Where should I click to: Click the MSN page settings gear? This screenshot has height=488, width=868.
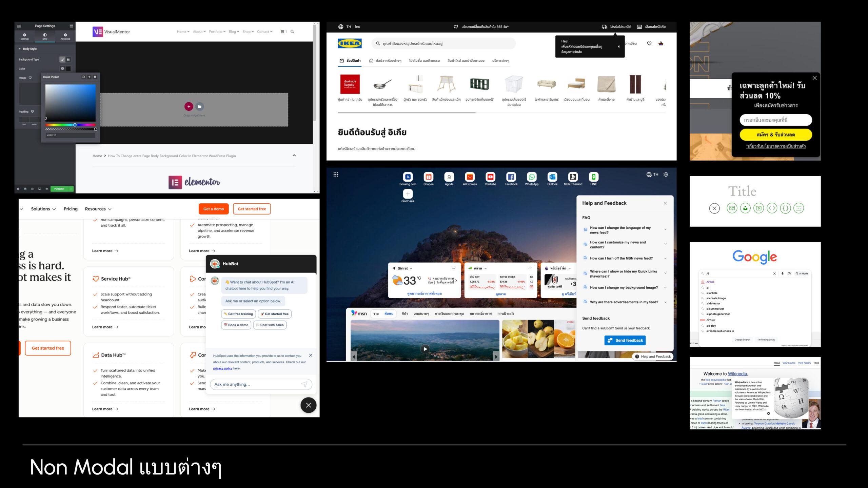[x=666, y=175]
